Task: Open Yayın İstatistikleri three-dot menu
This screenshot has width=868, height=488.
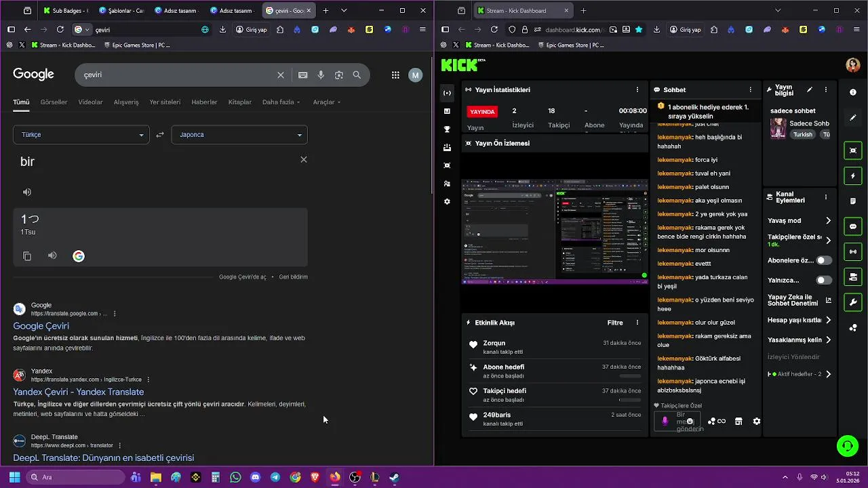Action: point(637,89)
